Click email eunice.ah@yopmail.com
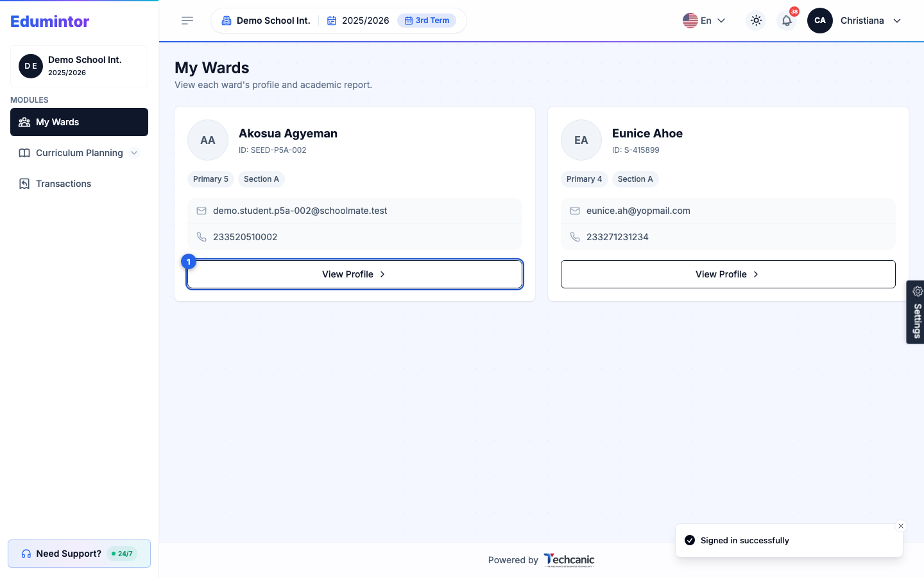Screen dimensions: 924x578 point(638,211)
